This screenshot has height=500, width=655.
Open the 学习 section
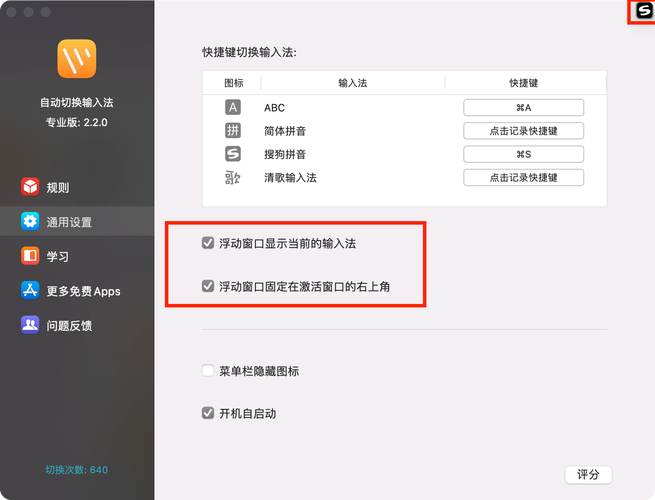tap(77, 256)
